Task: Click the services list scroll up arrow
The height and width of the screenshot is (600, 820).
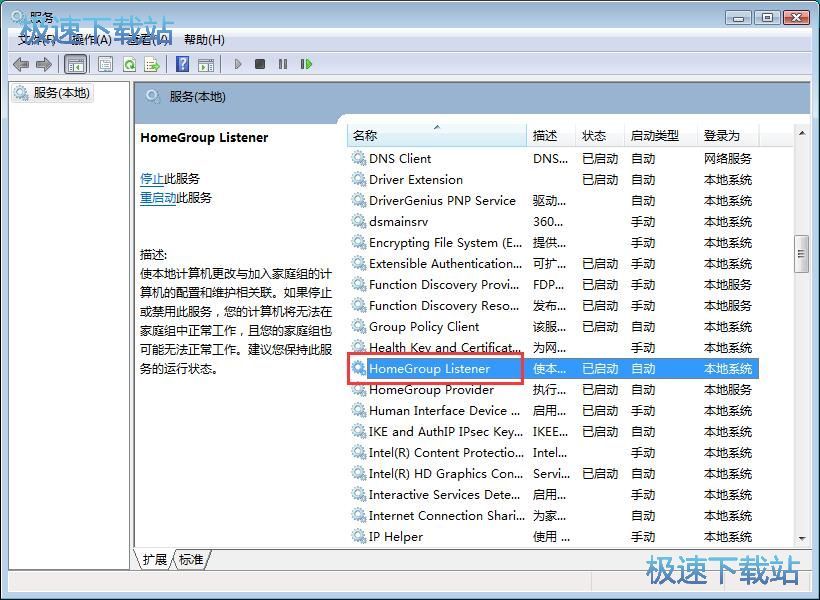Action: [x=802, y=133]
